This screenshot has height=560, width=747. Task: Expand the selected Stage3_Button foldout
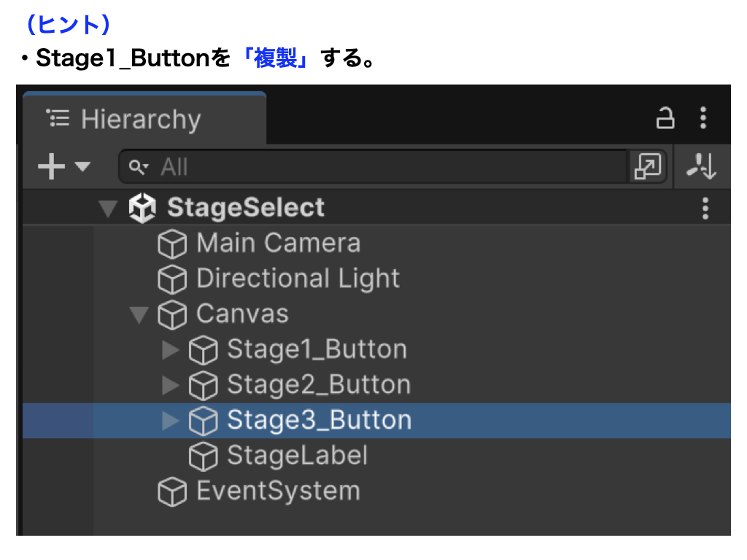pyautogui.click(x=171, y=421)
